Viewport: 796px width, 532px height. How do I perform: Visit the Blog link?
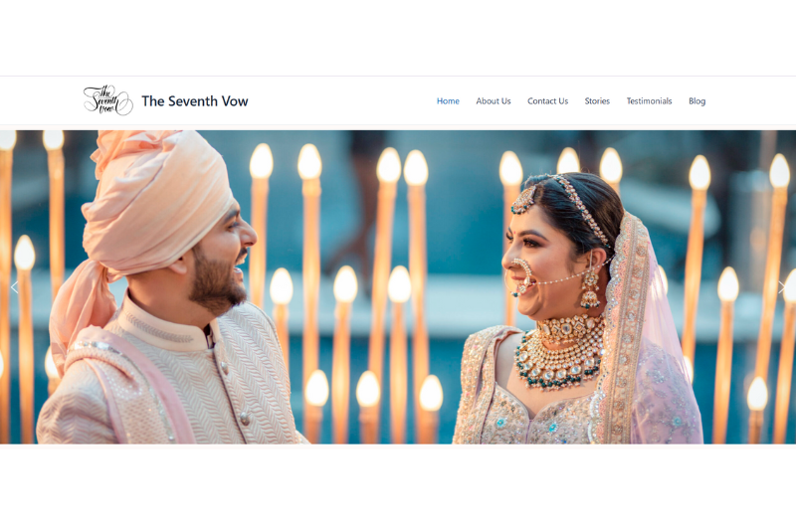[697, 100]
